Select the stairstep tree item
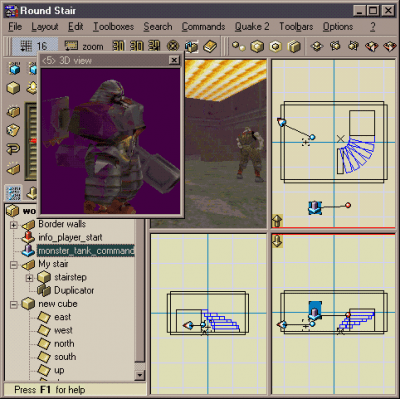 click(70, 277)
